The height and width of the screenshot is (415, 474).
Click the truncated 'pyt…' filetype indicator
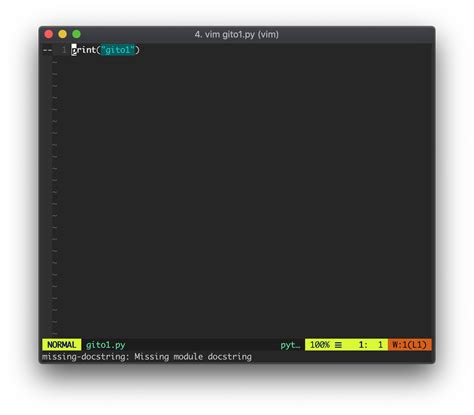point(290,345)
